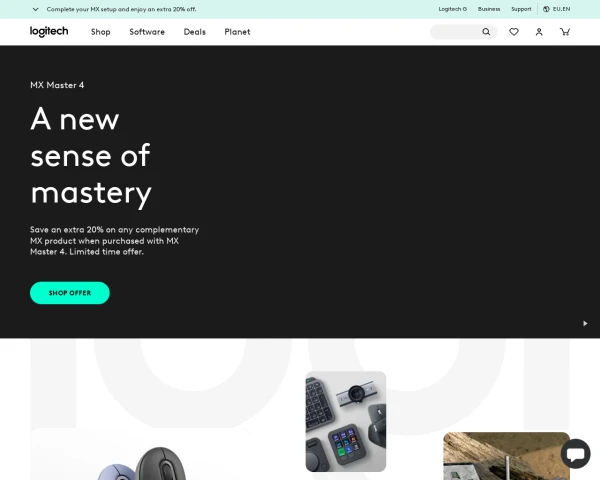Open the Shop menu
600x480 pixels.
[x=101, y=32]
